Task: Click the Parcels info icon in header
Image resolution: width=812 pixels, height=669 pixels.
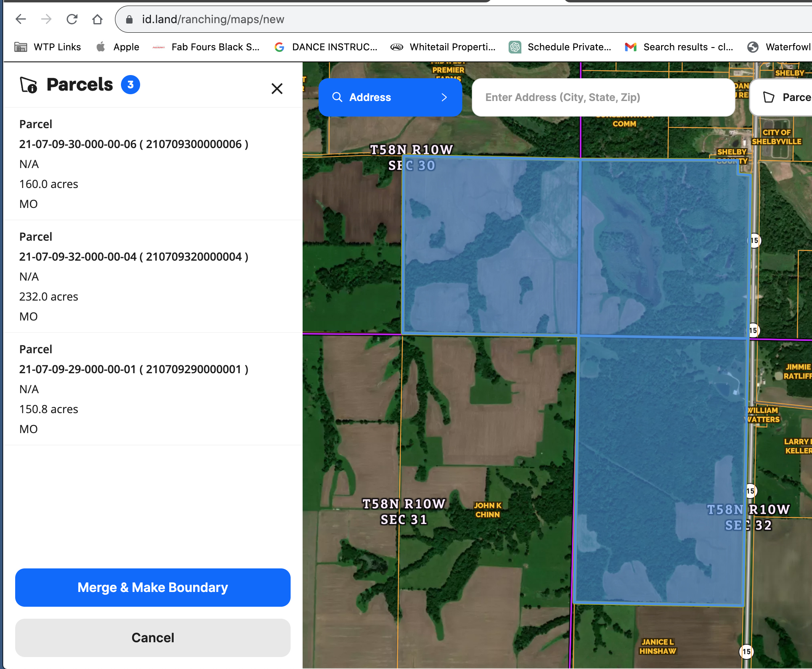Action: tap(29, 85)
